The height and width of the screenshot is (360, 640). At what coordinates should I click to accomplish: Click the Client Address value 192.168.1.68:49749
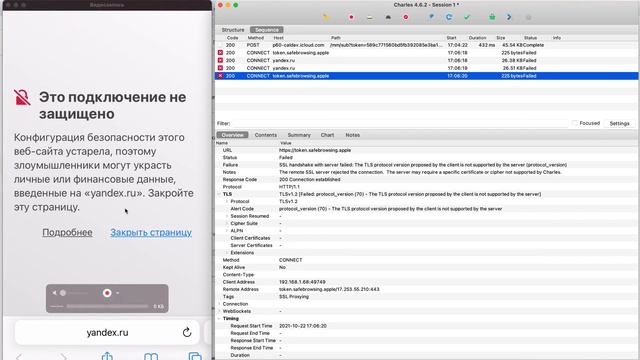click(x=302, y=282)
